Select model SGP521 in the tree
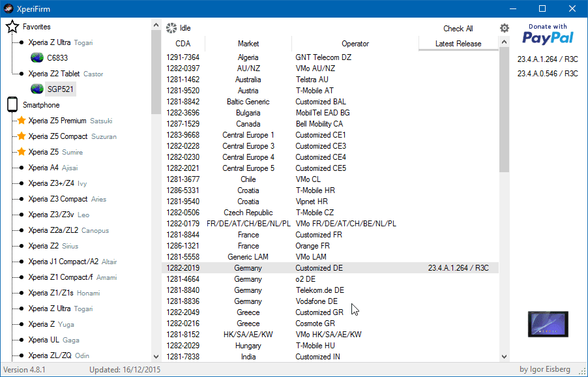588x377 pixels. (61, 89)
